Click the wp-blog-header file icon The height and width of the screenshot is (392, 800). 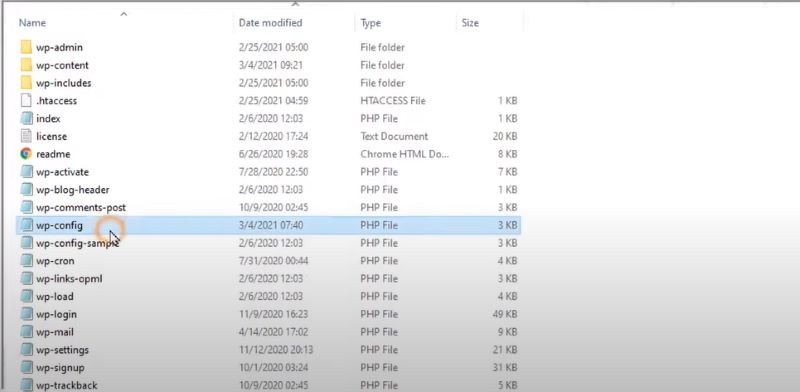tap(26, 189)
